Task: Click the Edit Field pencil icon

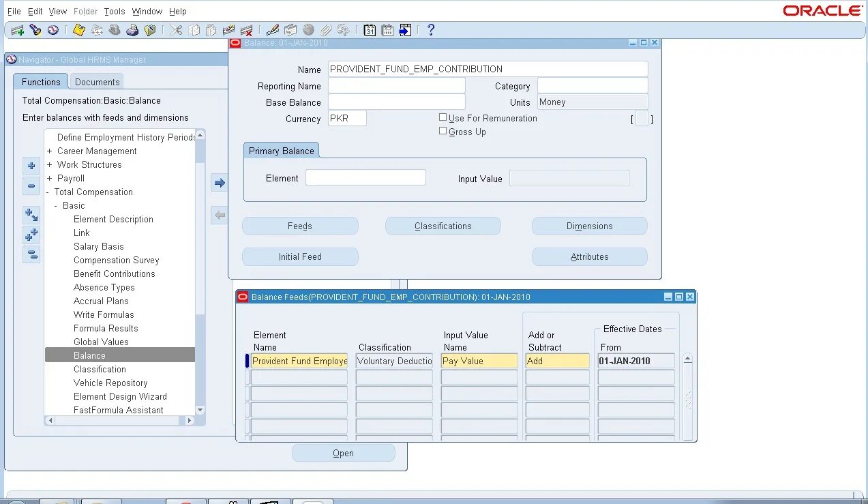Action: [x=273, y=30]
